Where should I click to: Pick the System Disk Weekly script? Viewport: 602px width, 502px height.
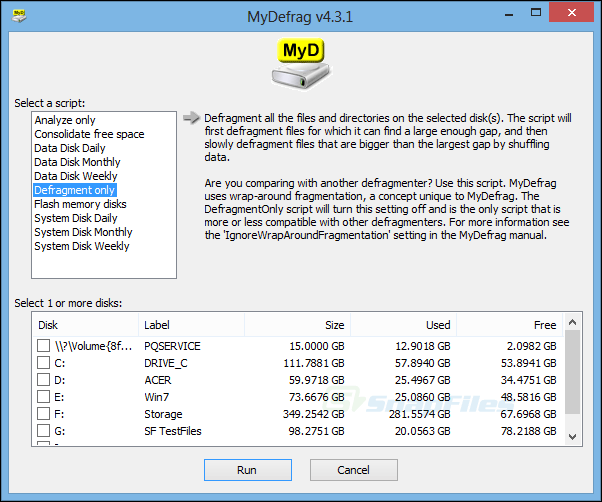click(x=82, y=246)
